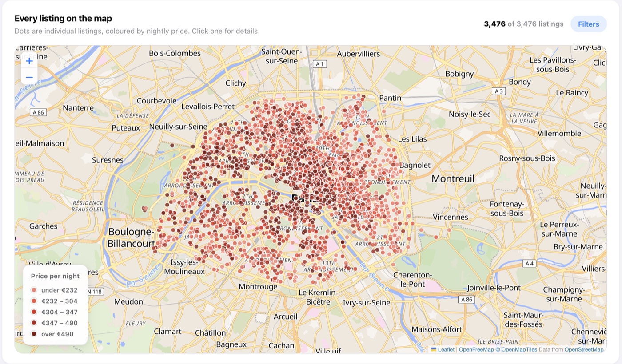The image size is (622, 364).
Task: Click the Bobigny map label
Action: pos(459,74)
